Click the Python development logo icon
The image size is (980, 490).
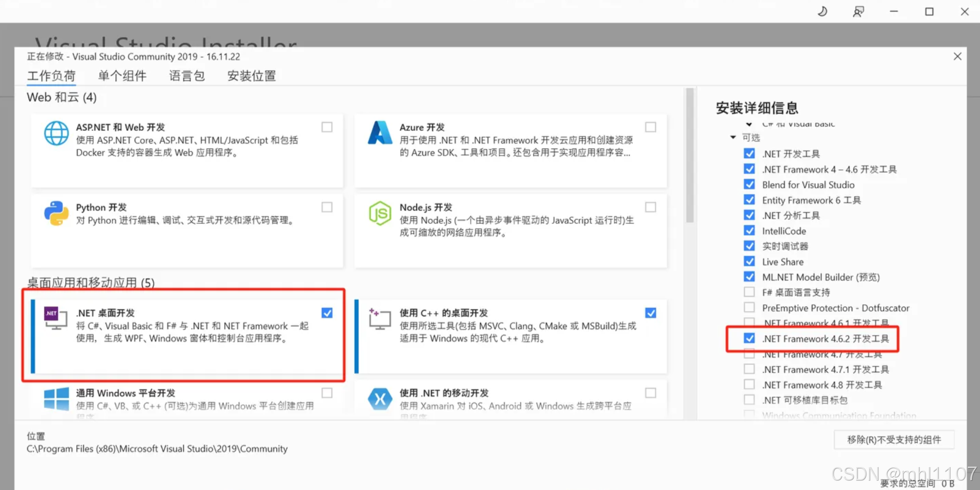[56, 213]
